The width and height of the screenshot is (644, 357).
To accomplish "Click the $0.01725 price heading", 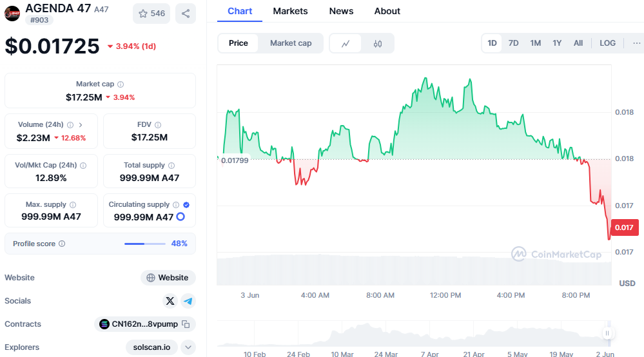I will tap(52, 46).
